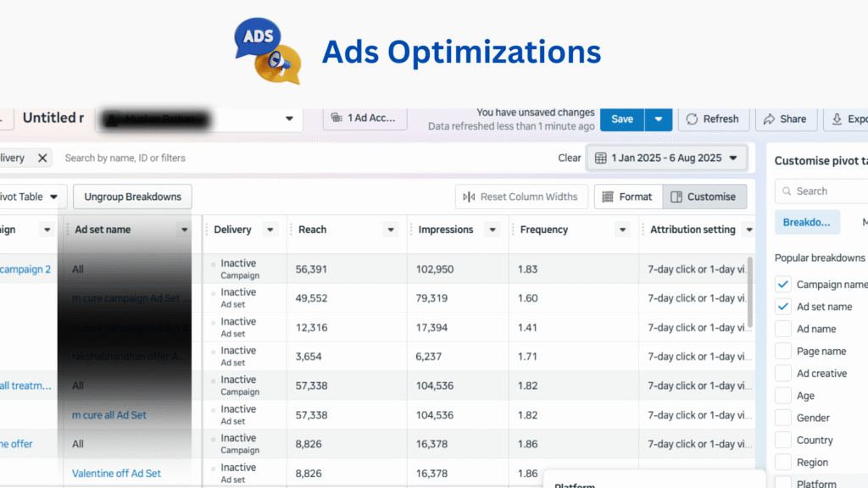
Task: Enable the Gender breakdown checkbox
Action: click(783, 418)
